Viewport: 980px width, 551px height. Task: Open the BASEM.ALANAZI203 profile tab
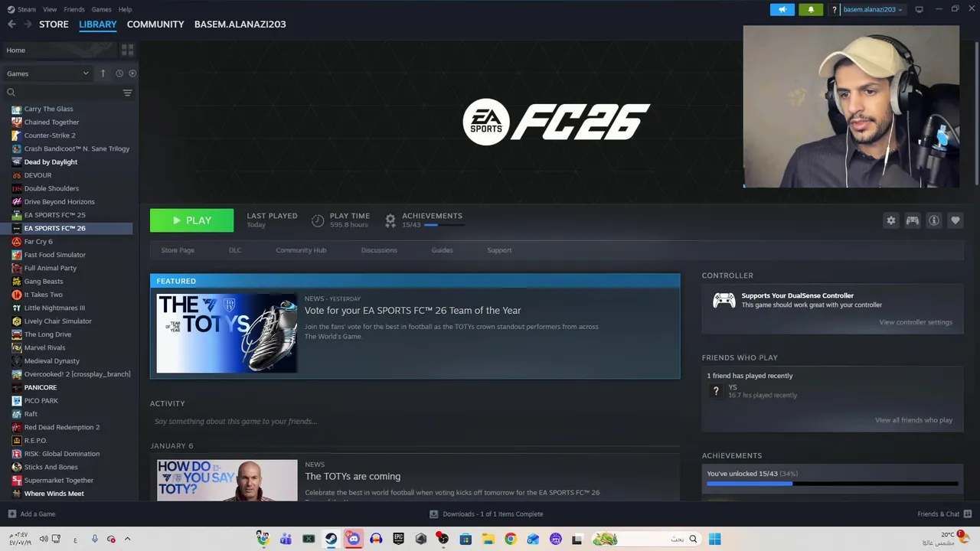(240, 24)
